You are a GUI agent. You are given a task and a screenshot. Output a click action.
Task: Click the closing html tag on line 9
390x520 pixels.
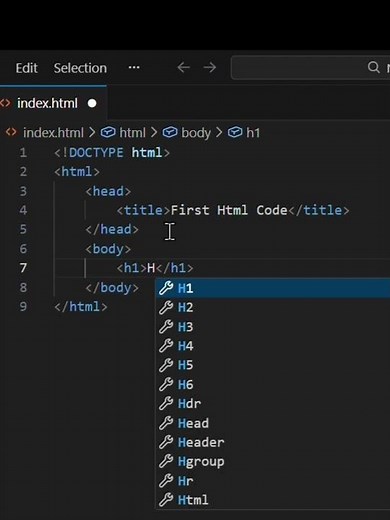81,307
